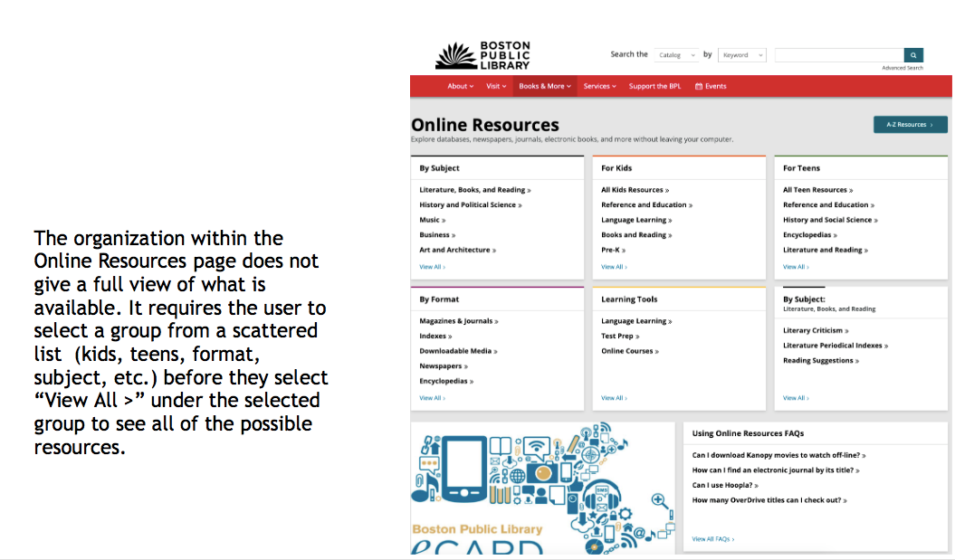Open Literature, Books, and Reading subject
Screen dimensions: 955x560
(475, 190)
